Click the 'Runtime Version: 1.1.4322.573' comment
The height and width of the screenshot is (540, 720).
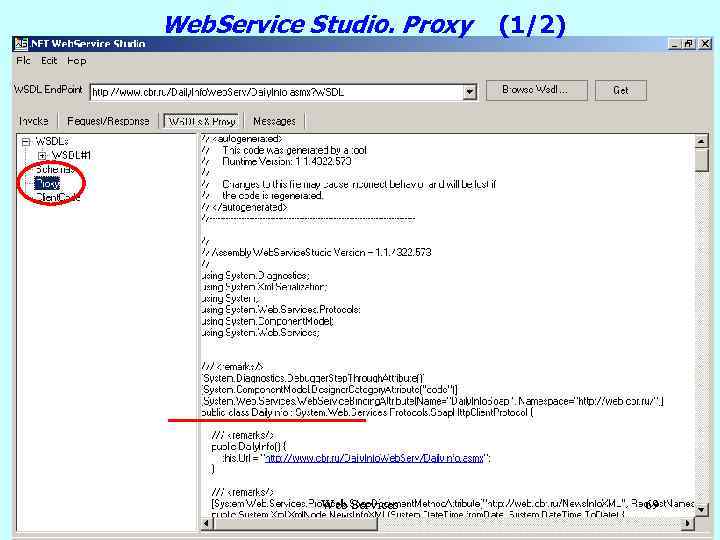(x=287, y=161)
